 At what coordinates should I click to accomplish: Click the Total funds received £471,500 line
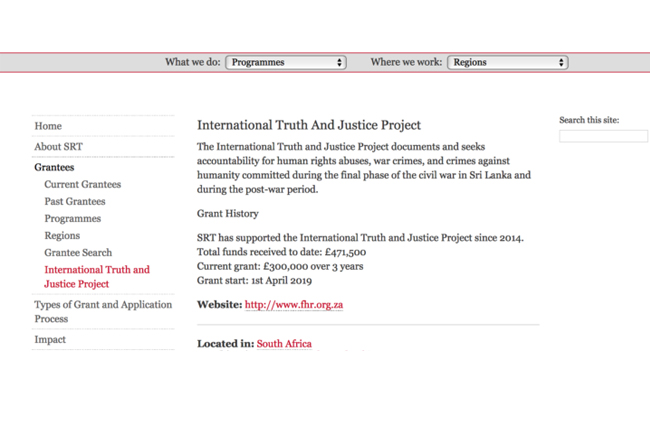(281, 252)
